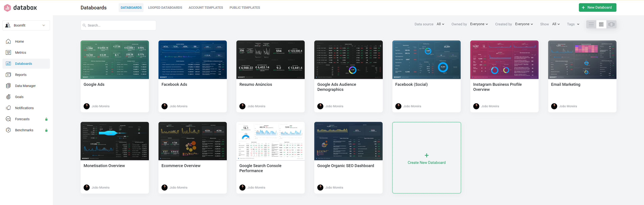Switch to Looped Databoards tab
644x205 pixels.
165,8
